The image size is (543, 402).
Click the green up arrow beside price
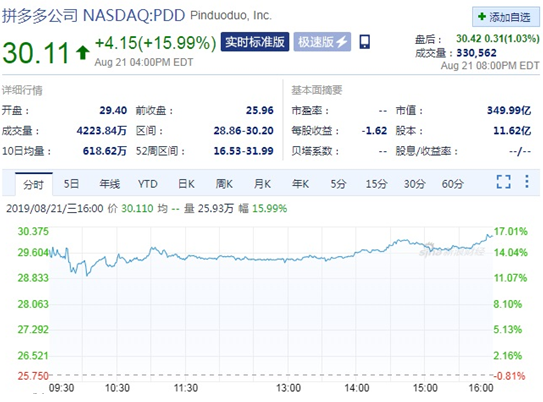pos(83,53)
